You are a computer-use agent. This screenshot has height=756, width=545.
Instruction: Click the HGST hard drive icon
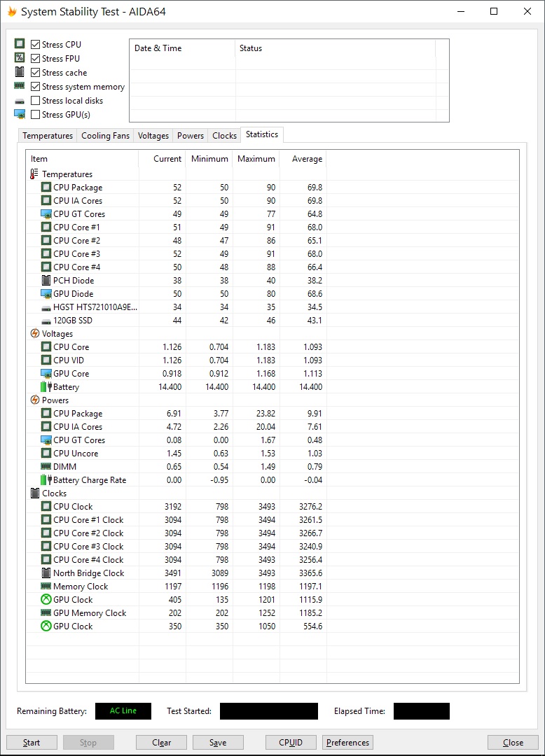(x=46, y=307)
